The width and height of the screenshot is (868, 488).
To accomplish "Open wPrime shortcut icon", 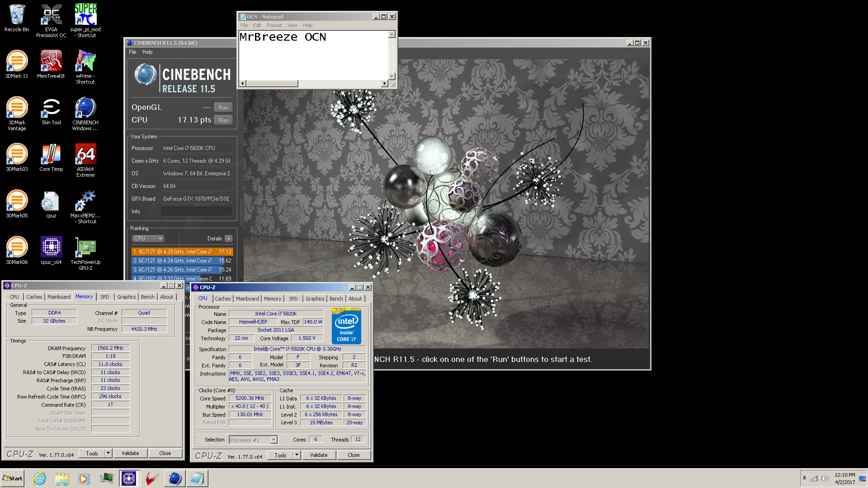I will pos(85,67).
